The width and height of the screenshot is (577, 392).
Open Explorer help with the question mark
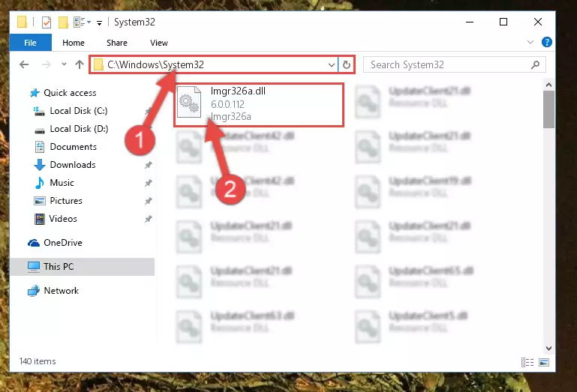tap(546, 42)
